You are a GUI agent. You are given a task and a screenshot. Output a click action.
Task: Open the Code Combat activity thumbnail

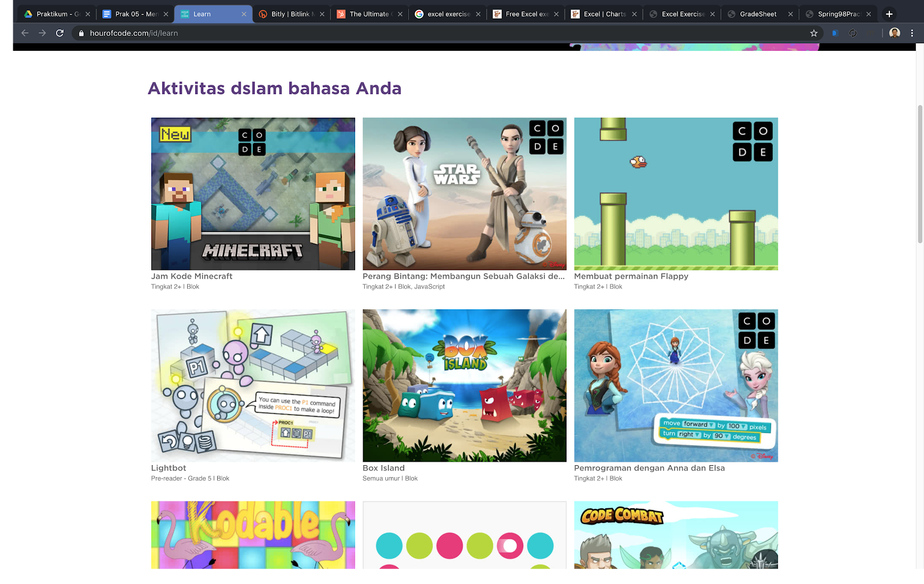coord(676,535)
